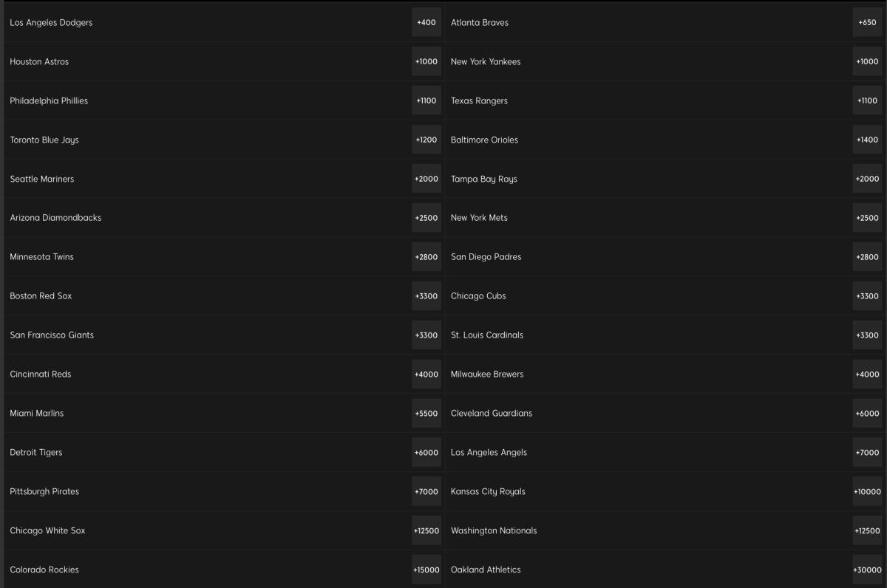
Task: Select Colorado Rockies +15000 odds
Action: (426, 570)
